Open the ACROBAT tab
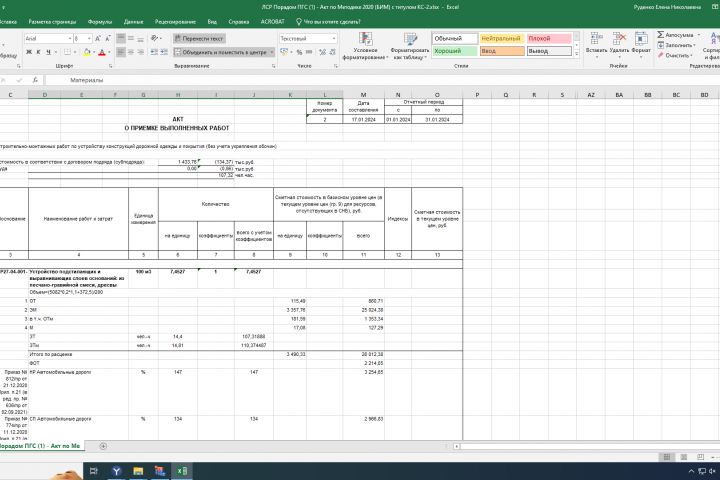Image resolution: width=720 pixels, height=480 pixels. coord(272,22)
